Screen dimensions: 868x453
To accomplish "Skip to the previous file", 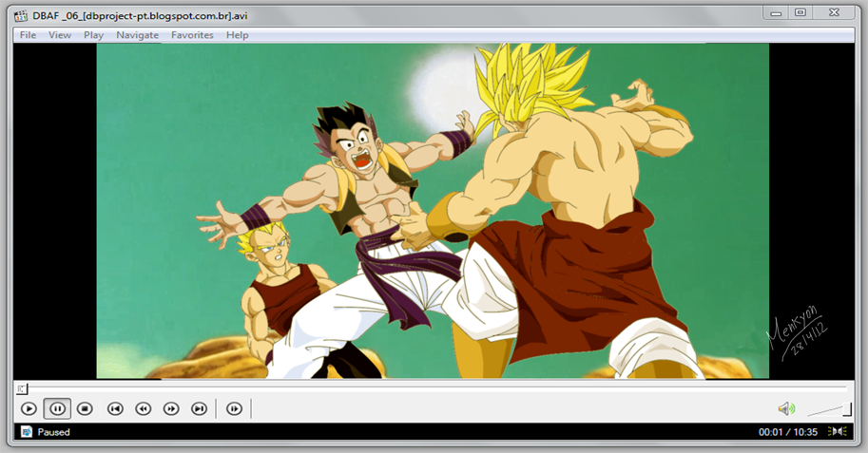I will tap(115, 408).
